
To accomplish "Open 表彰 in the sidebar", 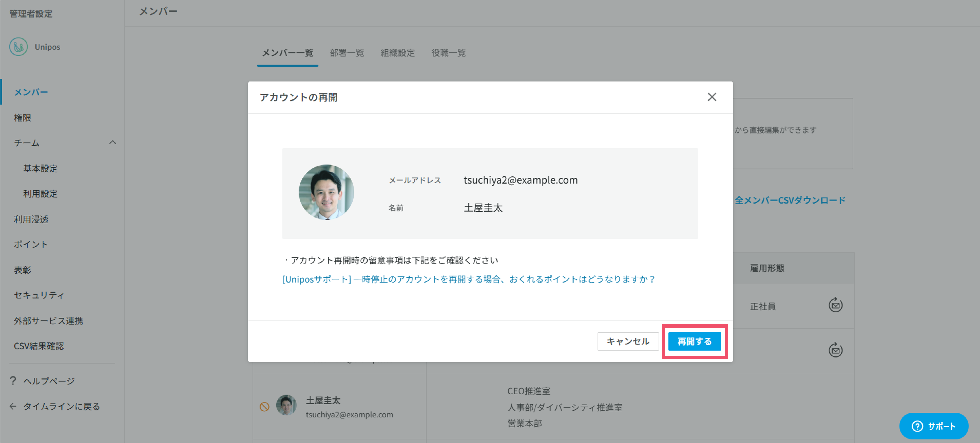I will point(22,270).
